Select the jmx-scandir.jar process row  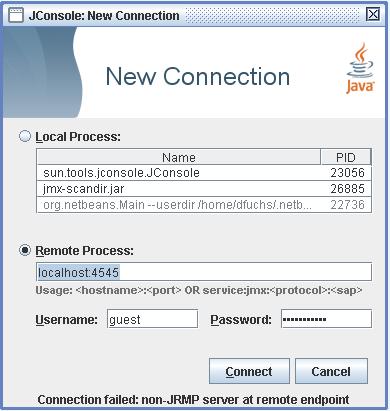tap(204, 189)
